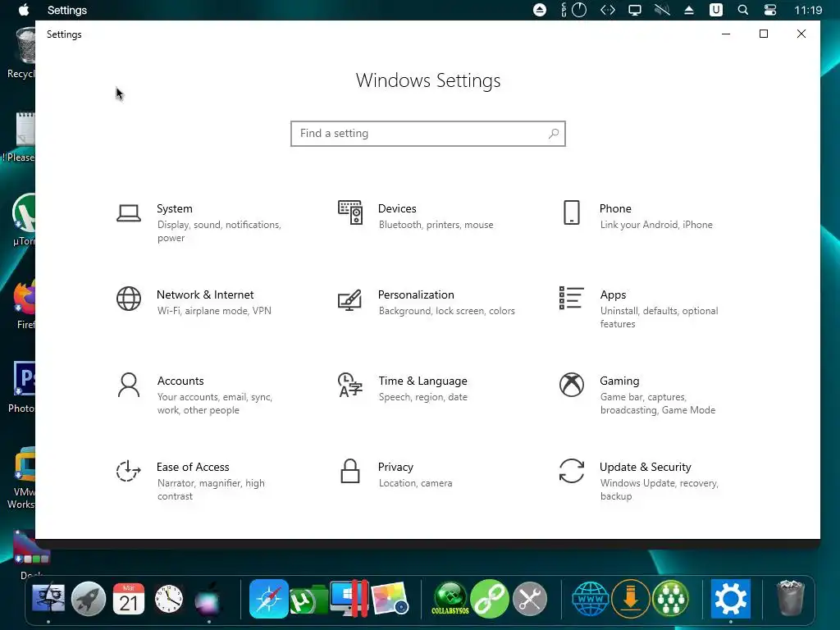
Task: Click the Narrator, magnifier, high contrast text
Action: (x=211, y=490)
